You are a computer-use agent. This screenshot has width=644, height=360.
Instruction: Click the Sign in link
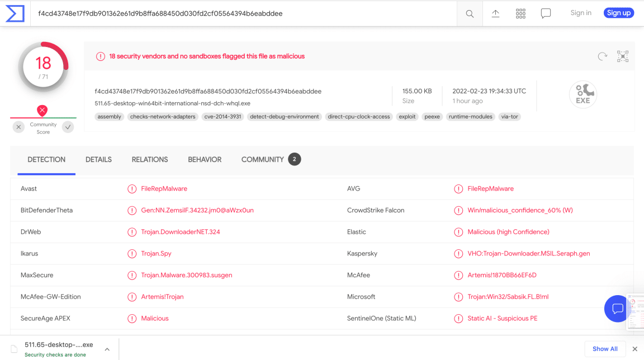click(x=581, y=13)
